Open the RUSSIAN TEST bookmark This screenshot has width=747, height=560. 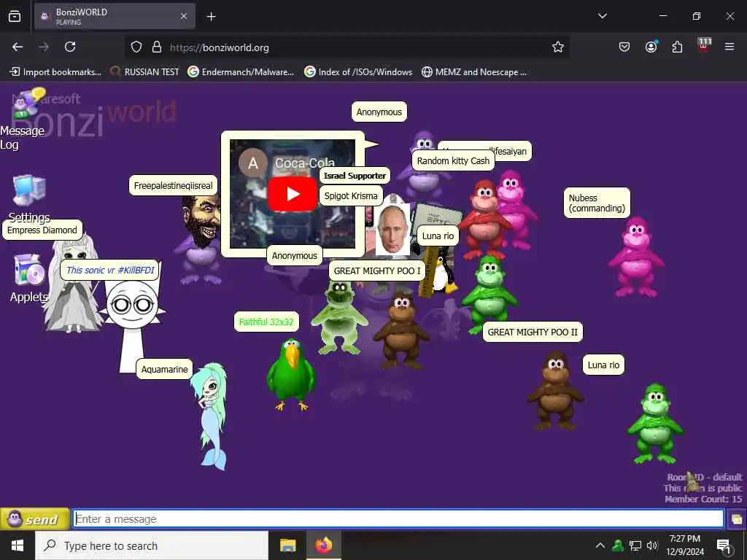[x=144, y=72]
